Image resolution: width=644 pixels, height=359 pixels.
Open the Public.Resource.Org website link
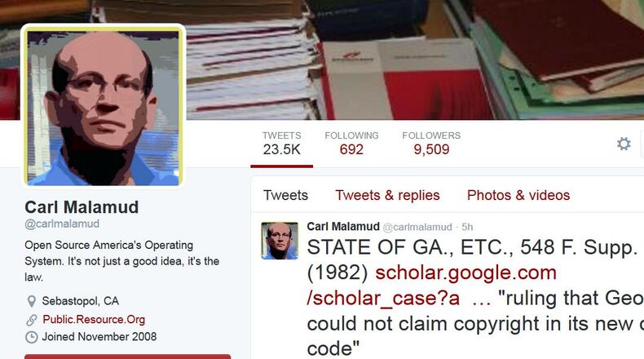[94, 320]
